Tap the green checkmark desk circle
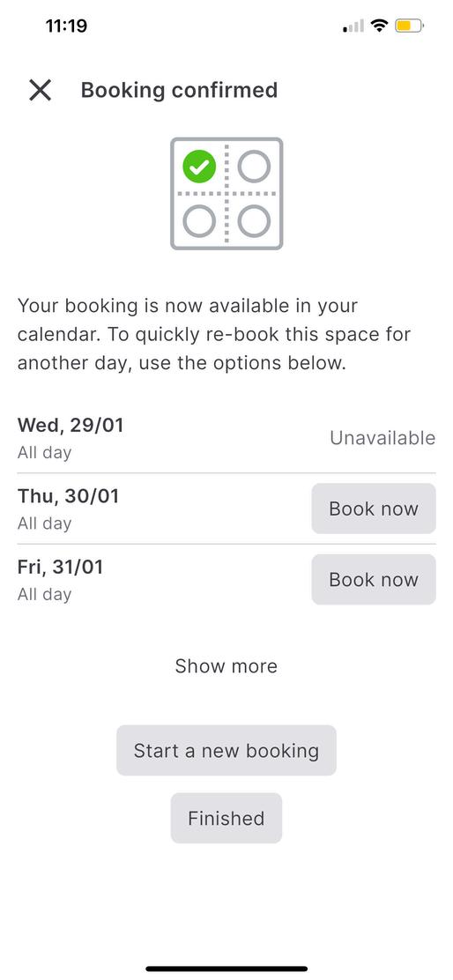This screenshot has height=980, width=453. (x=199, y=167)
